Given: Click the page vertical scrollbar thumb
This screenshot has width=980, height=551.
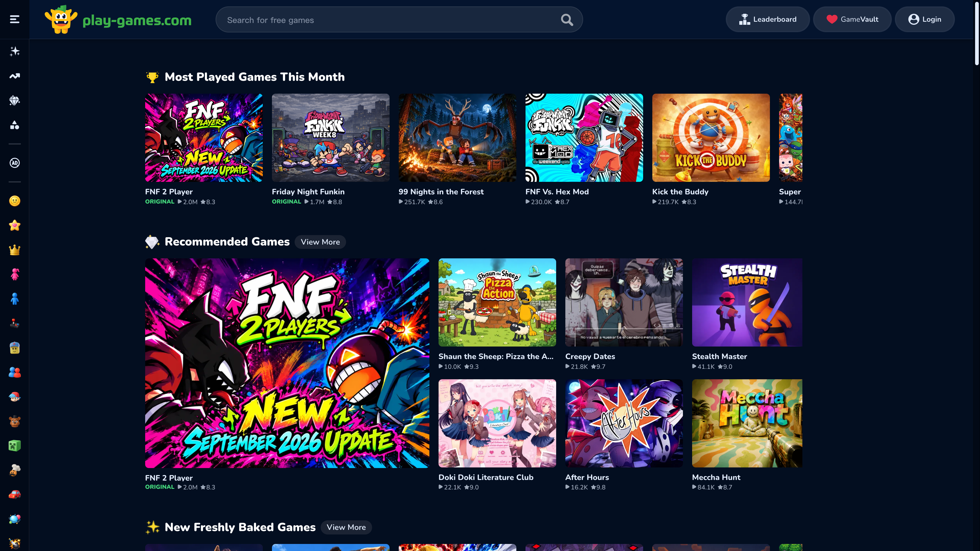Looking at the screenshot, I should click(977, 33).
